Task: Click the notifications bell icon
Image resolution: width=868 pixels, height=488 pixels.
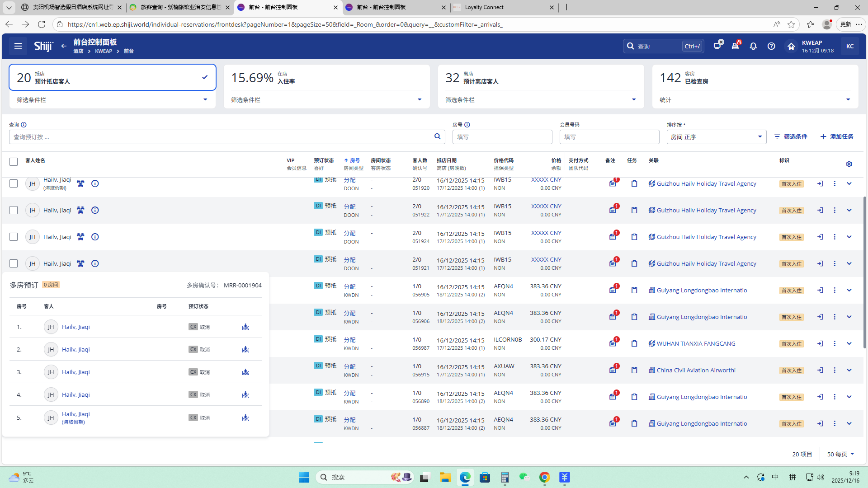Action: 753,46
